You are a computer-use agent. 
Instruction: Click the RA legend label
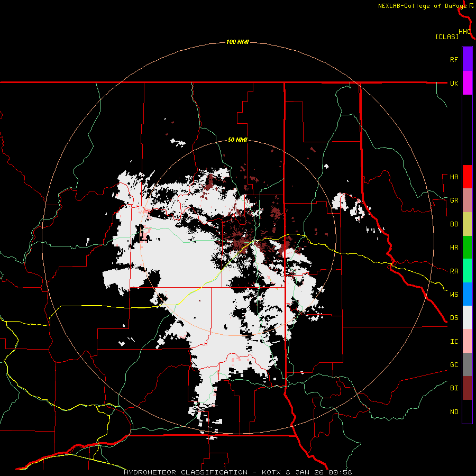[454, 271]
